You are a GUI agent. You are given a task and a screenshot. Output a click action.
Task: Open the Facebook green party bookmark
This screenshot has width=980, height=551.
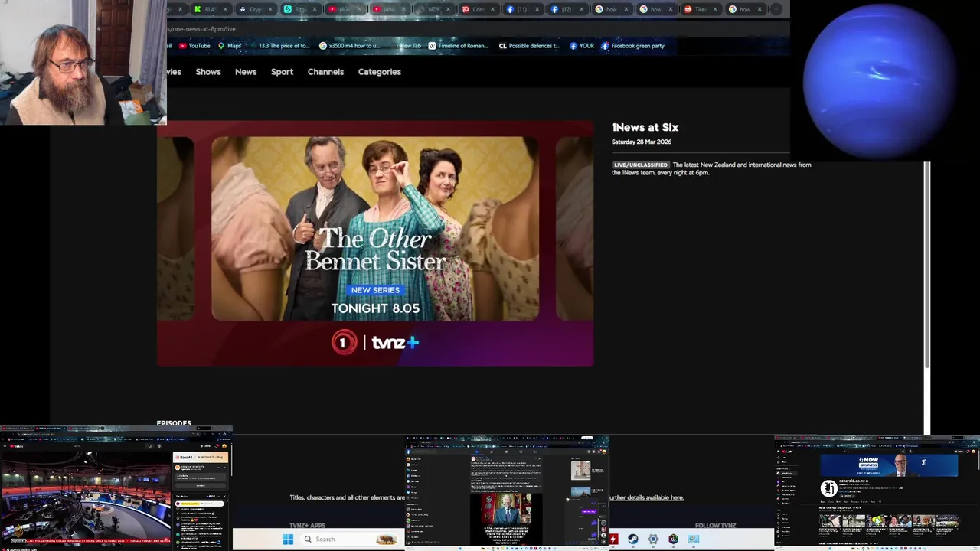[632, 46]
